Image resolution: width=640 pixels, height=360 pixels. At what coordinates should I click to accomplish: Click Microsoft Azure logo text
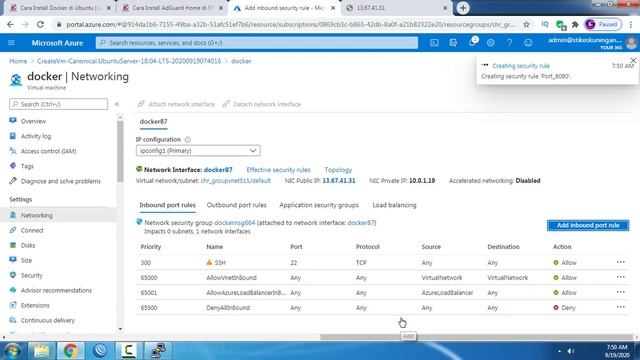(x=57, y=43)
